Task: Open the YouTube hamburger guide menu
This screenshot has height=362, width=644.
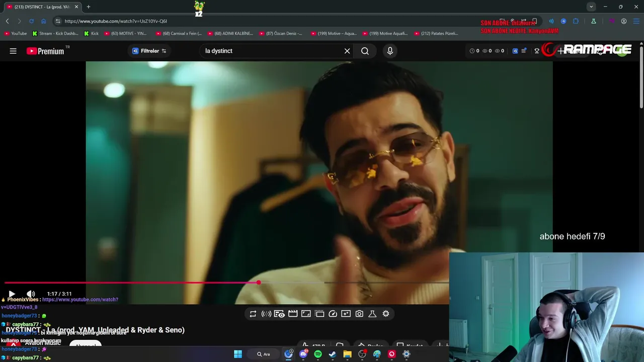Action: click(13, 51)
